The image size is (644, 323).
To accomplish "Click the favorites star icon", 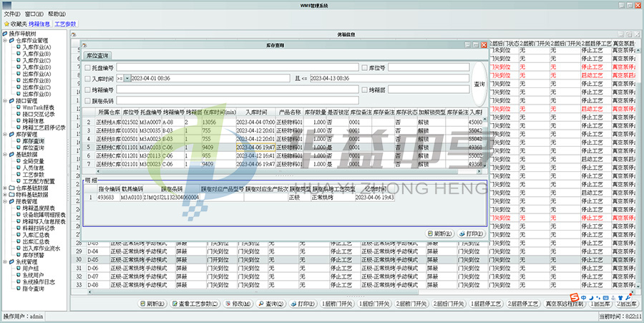I will [6, 24].
